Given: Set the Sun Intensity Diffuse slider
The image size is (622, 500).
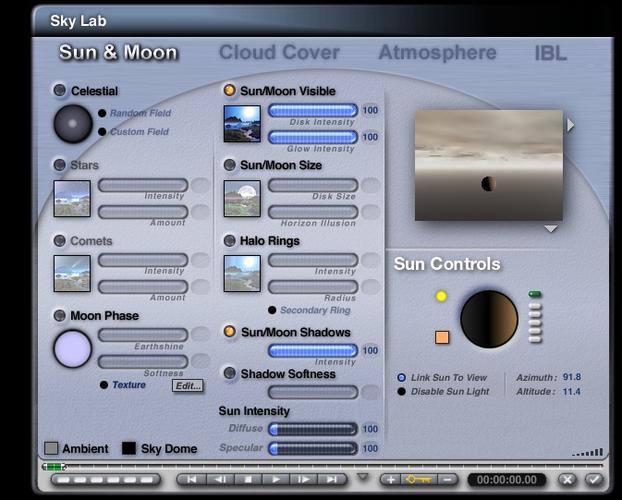Looking at the screenshot, I should (313, 429).
